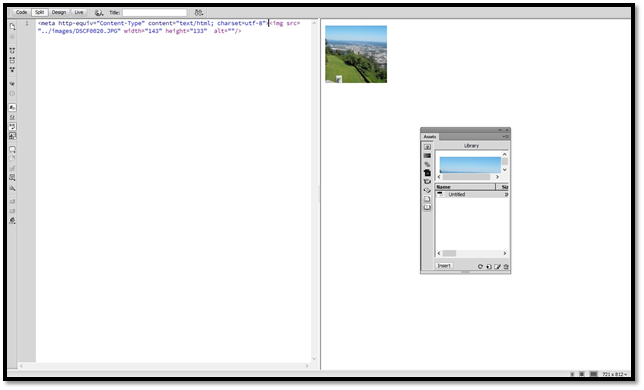This screenshot has height=390, width=644.
Task: Show Scripts category in Assets panel
Action: pos(427,190)
